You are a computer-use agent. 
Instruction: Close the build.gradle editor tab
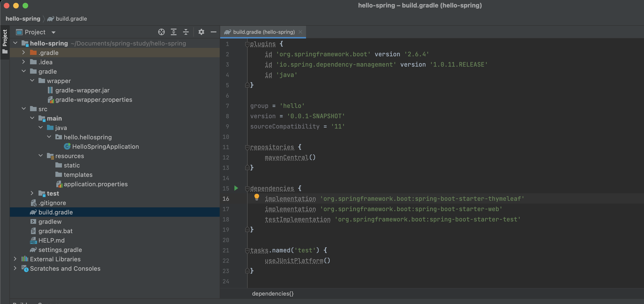point(300,32)
